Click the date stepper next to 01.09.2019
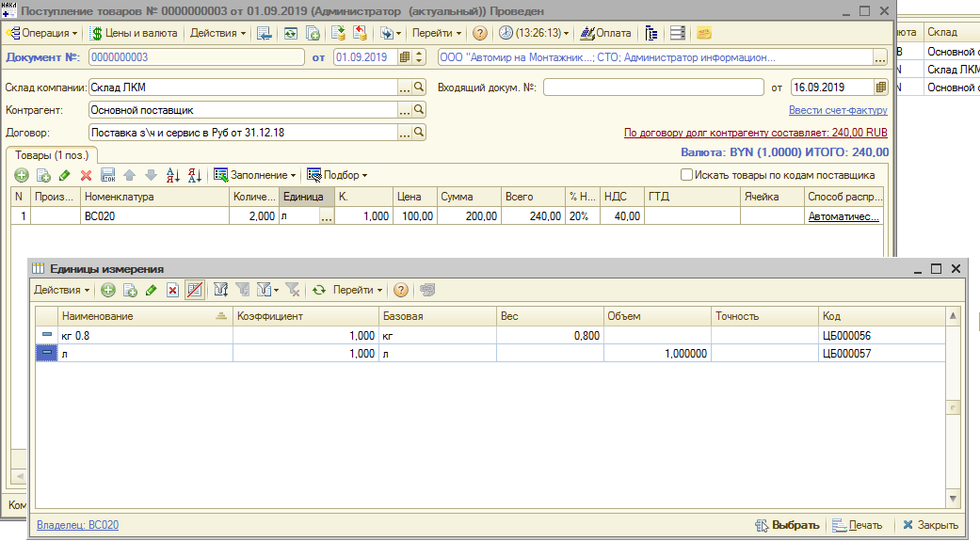Screen dimensions: 980x541 tap(419, 57)
